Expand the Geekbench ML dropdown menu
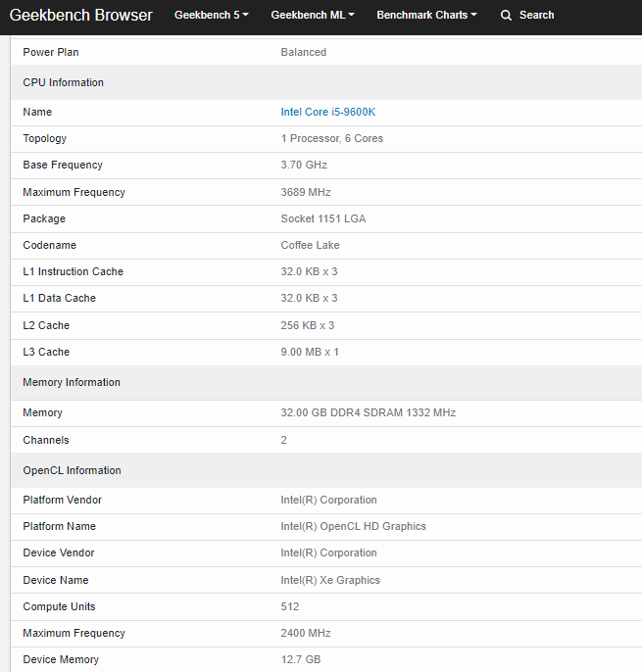 pos(313,15)
